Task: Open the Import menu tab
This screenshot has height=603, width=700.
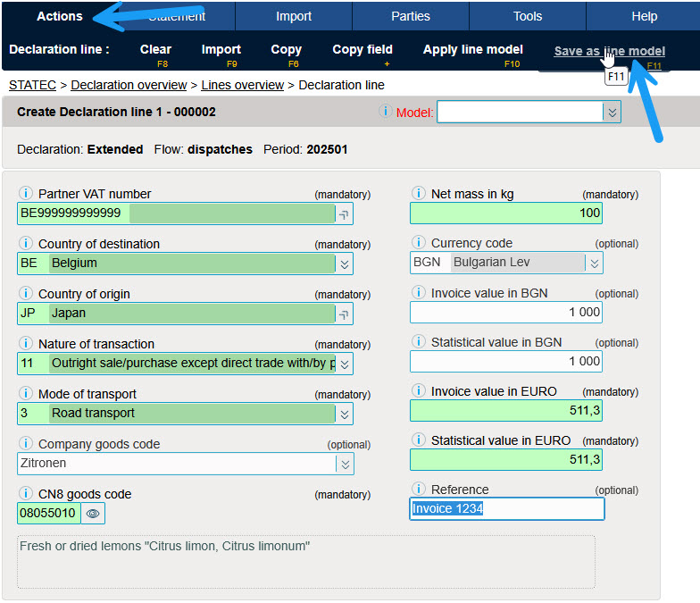Action: (x=294, y=16)
